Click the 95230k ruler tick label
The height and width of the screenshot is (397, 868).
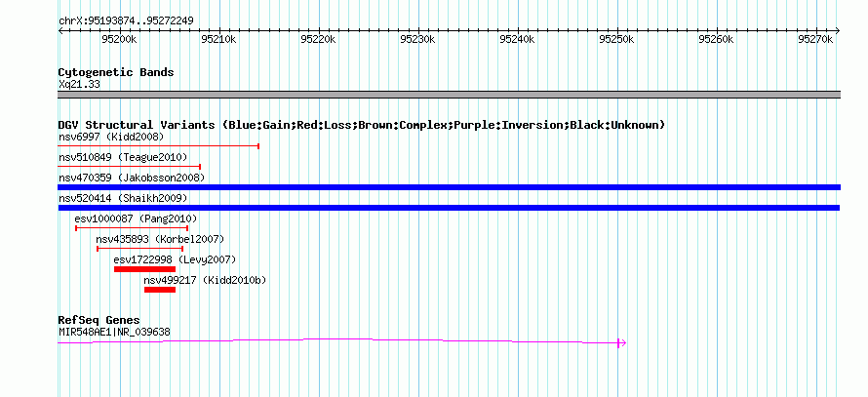point(418,39)
